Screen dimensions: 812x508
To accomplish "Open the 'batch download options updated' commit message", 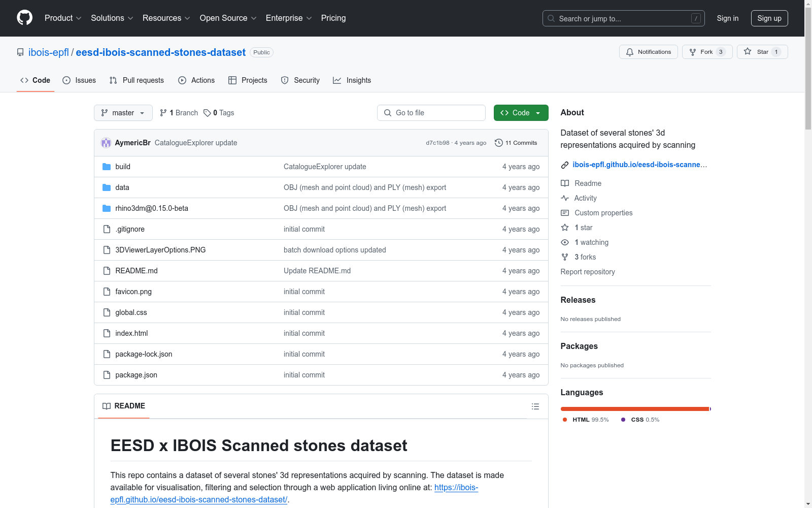I will click(335, 250).
